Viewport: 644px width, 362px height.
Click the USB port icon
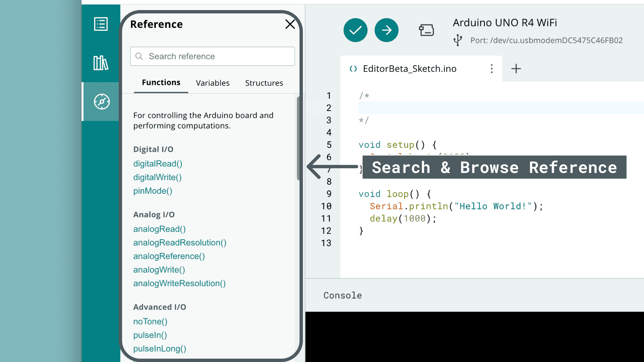point(458,40)
